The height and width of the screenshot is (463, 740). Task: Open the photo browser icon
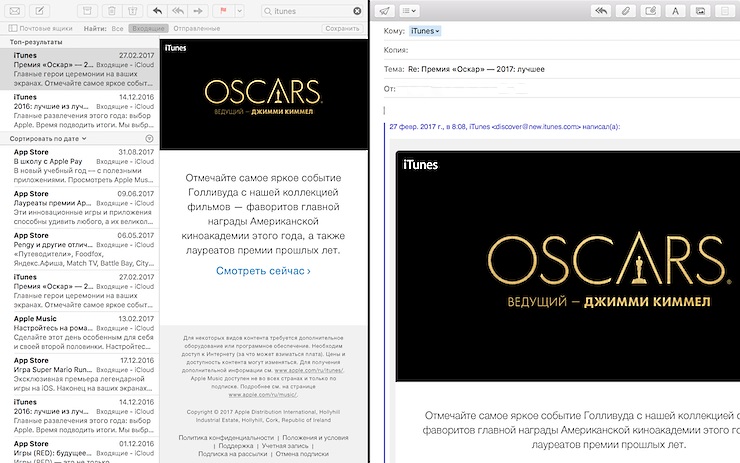pos(700,10)
